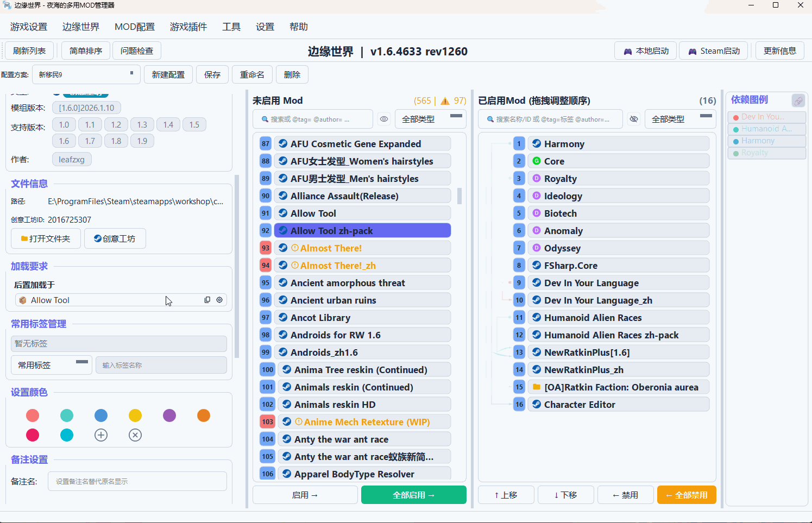Click the Steam icon on Allow Tool zh-pack
Viewport: 812px width, 523px height.
(283, 231)
